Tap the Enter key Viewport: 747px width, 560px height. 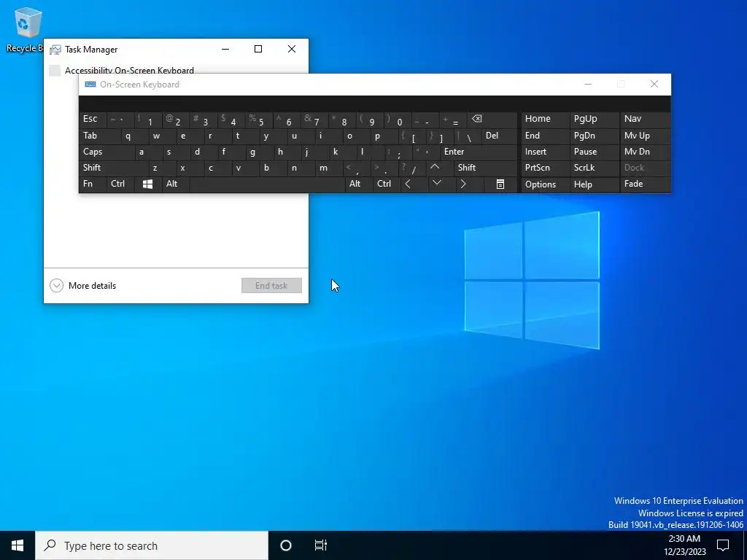tap(479, 152)
